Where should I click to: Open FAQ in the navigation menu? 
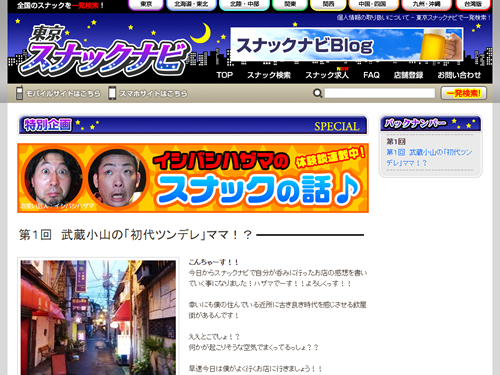[371, 75]
